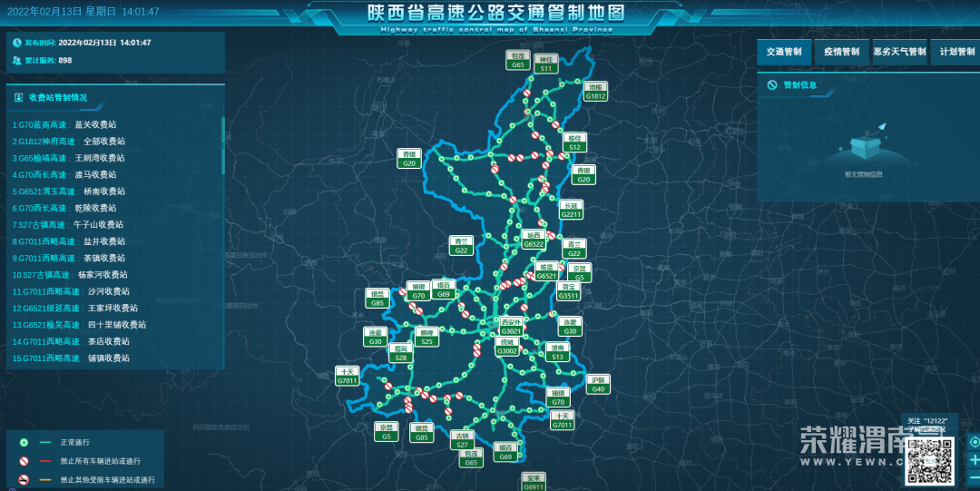The height and width of the screenshot is (491, 980).
Task: Switch to the 交通管制 tab
Action: tap(784, 52)
